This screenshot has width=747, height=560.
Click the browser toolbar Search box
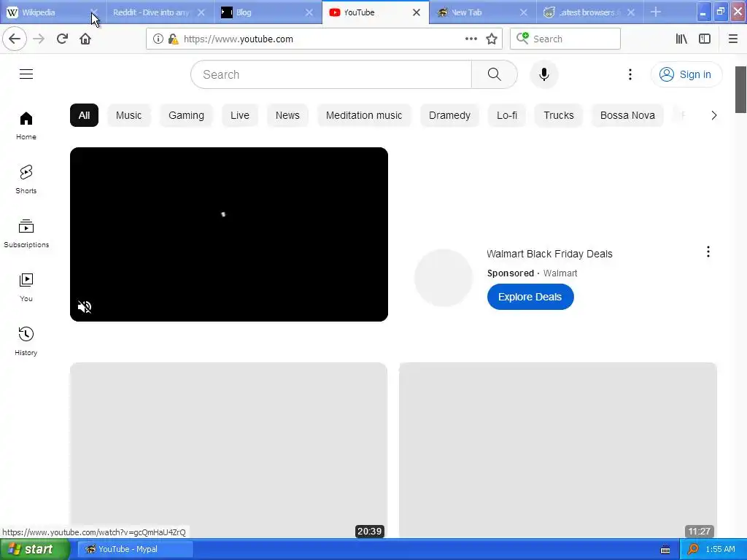(565, 39)
